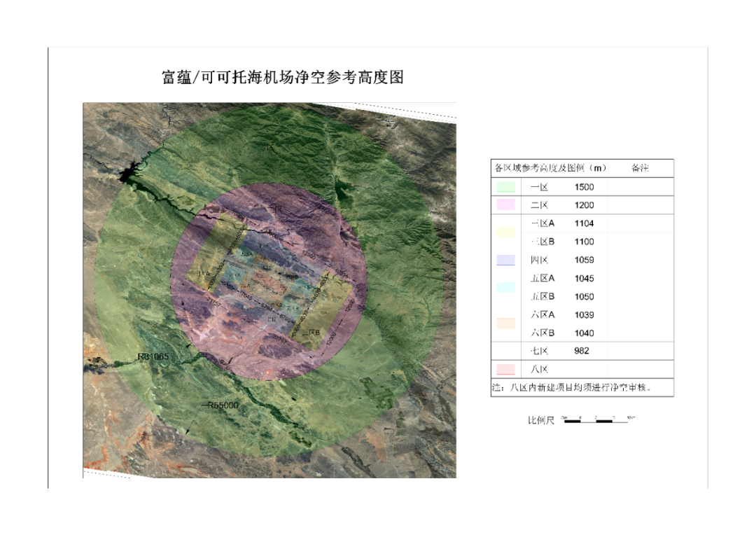This screenshot has width=756, height=535.
Task: Select the yellow 三区 legend swatch
Action: tap(505, 232)
